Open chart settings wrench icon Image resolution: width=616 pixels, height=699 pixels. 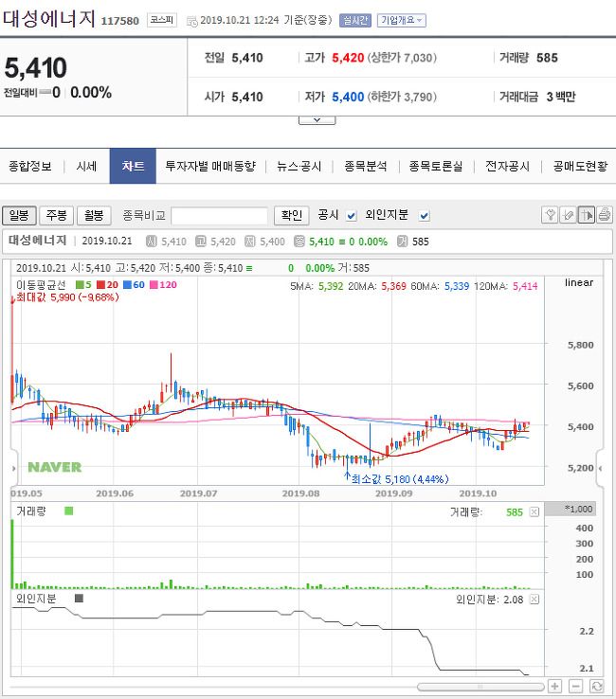(x=550, y=215)
